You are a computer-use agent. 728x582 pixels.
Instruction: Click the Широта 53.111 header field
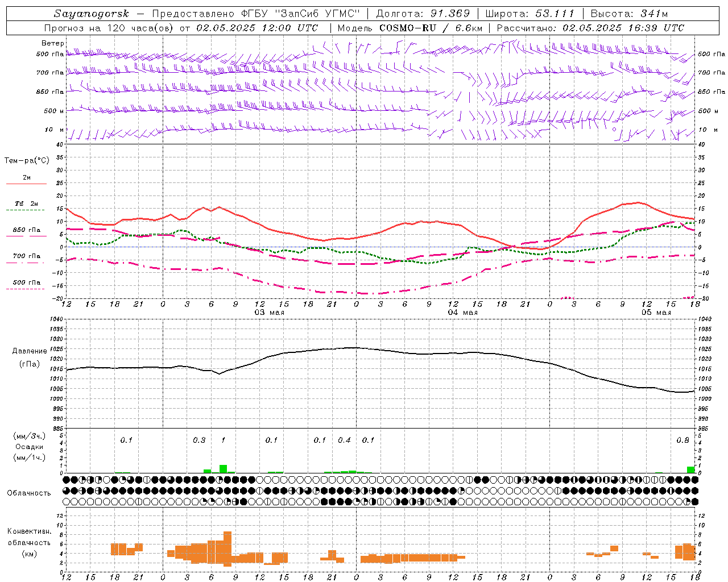click(530, 14)
